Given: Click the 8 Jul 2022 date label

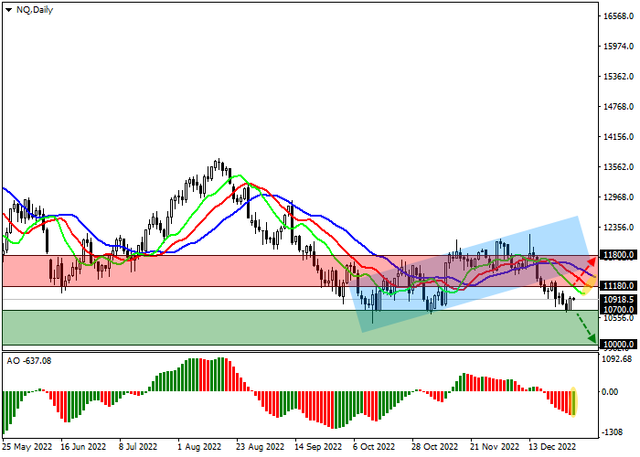Looking at the screenshot, I should point(138,447).
